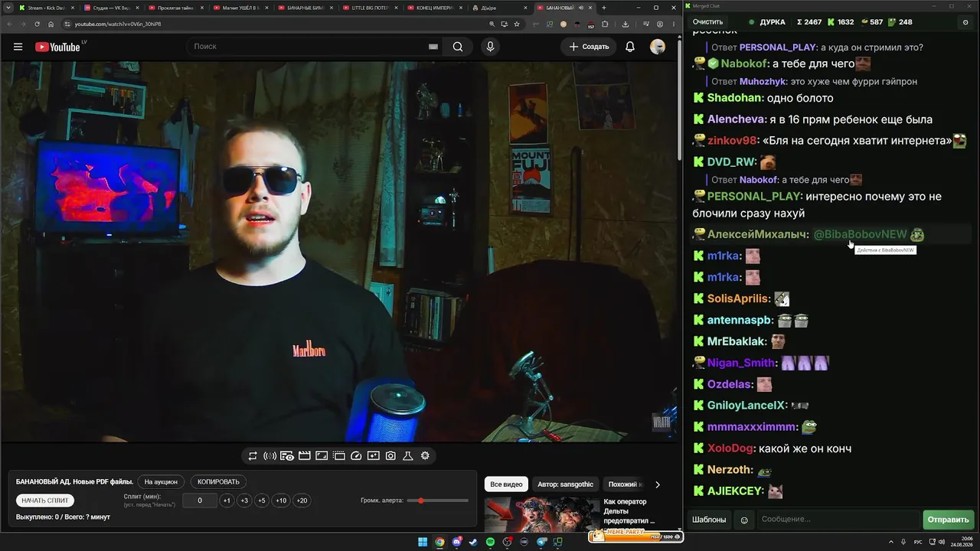Click the НАЧАТЬ СПЛИТ button

click(x=45, y=500)
